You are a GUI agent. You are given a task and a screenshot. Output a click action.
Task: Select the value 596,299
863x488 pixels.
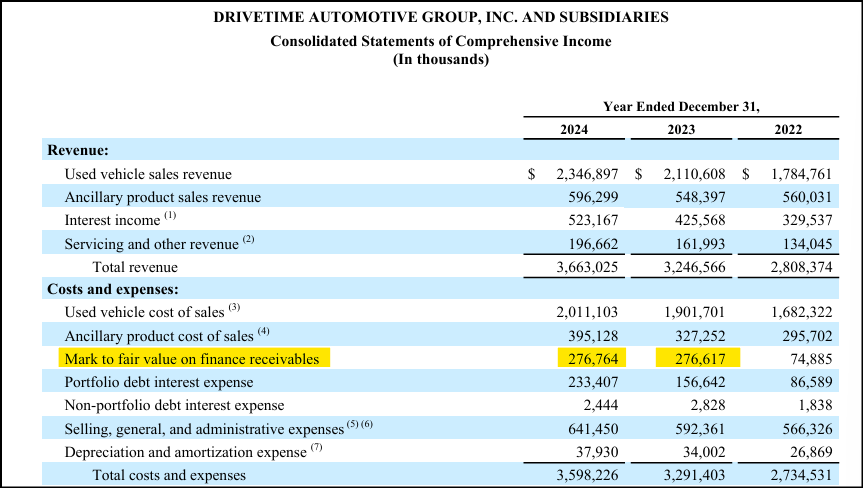593,197
